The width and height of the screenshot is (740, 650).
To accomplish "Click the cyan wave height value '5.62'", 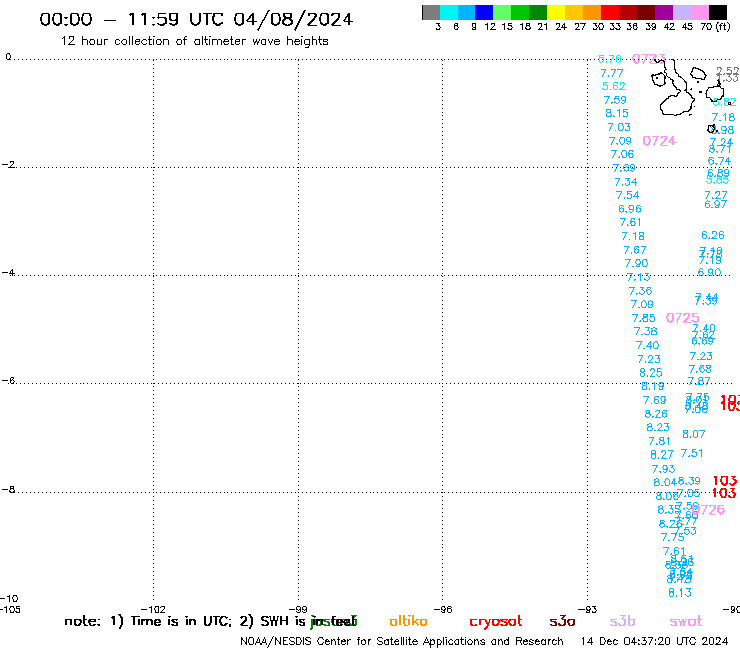I will click(614, 86).
